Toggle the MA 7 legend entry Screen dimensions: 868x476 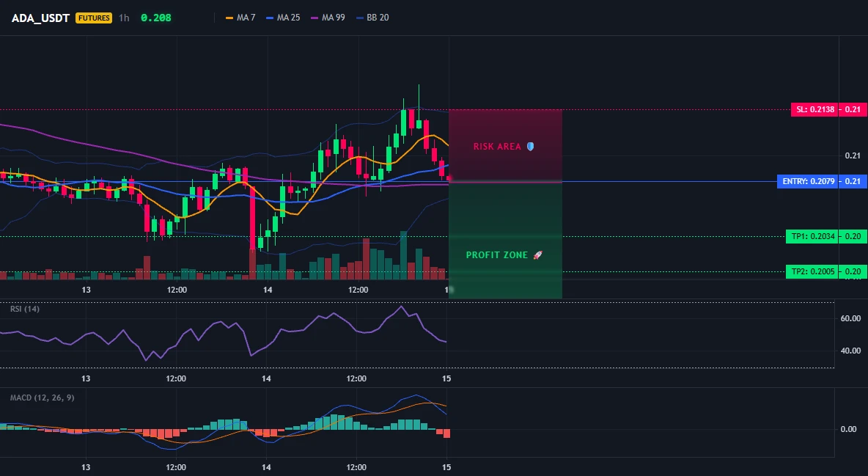coord(240,18)
